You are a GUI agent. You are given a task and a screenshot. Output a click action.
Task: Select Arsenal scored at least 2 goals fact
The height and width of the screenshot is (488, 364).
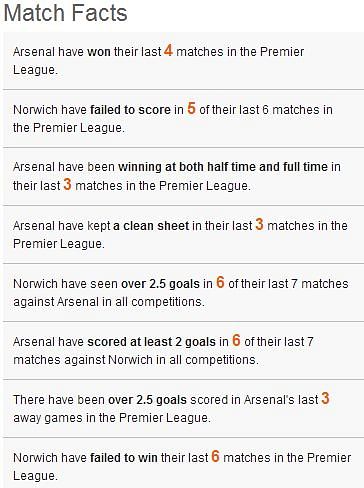pyautogui.click(x=183, y=350)
